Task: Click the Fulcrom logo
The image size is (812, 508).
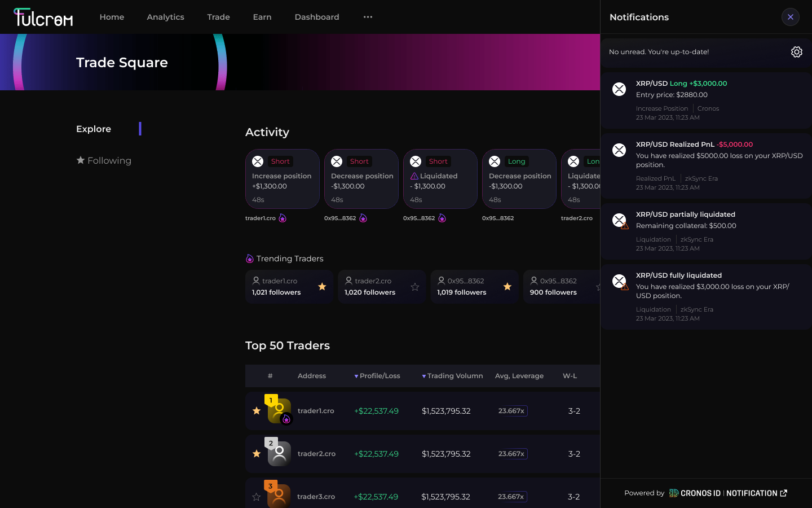Action: [43, 17]
